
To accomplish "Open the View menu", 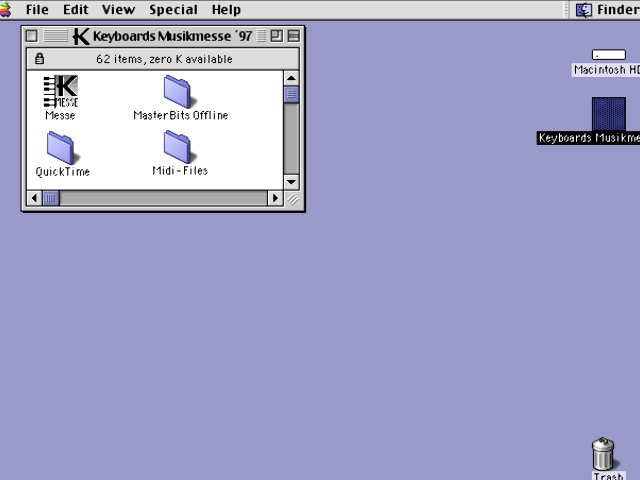I will [x=118, y=9].
